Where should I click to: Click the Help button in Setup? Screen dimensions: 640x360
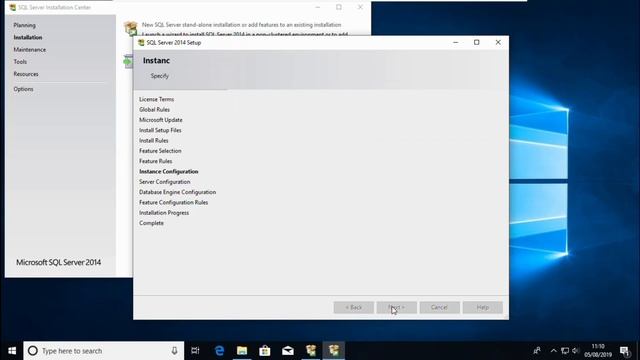click(x=483, y=307)
